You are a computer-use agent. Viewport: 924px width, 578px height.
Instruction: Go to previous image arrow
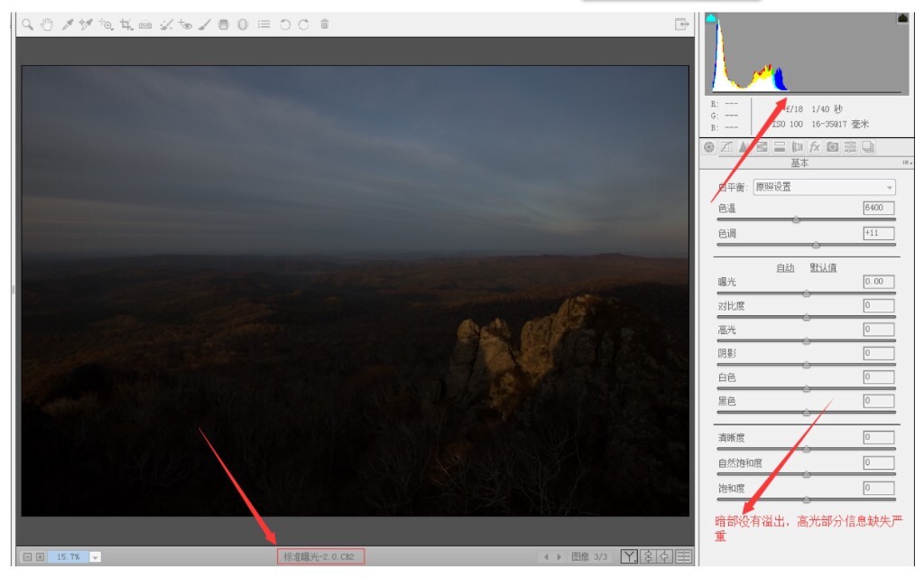[546, 556]
